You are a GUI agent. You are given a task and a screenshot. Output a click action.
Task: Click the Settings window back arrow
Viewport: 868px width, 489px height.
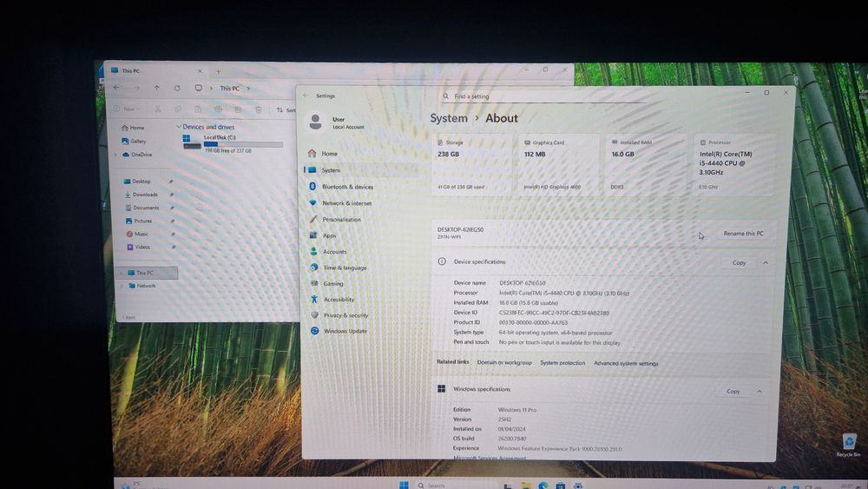pyautogui.click(x=306, y=96)
